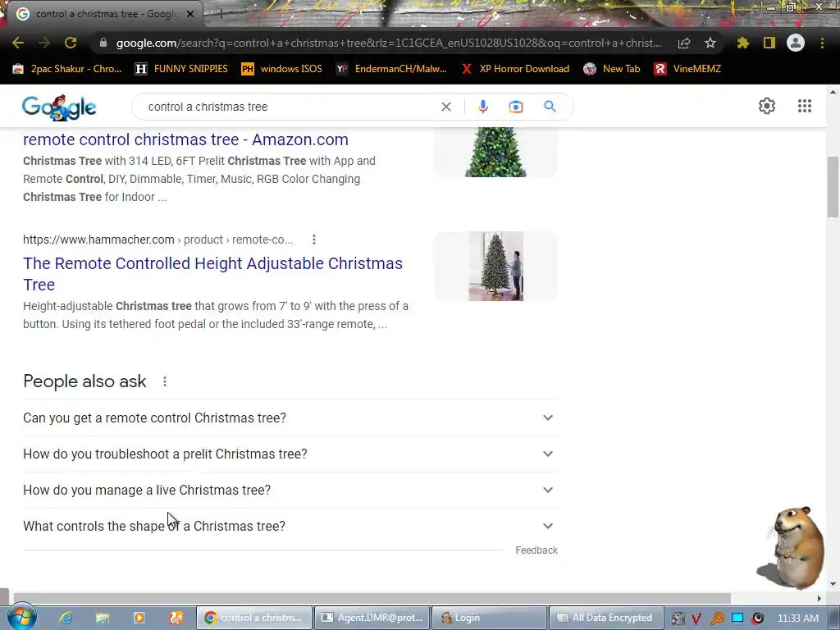Click the vertical scrollbar thumb
The height and width of the screenshot is (630, 840).
pyautogui.click(x=833, y=186)
